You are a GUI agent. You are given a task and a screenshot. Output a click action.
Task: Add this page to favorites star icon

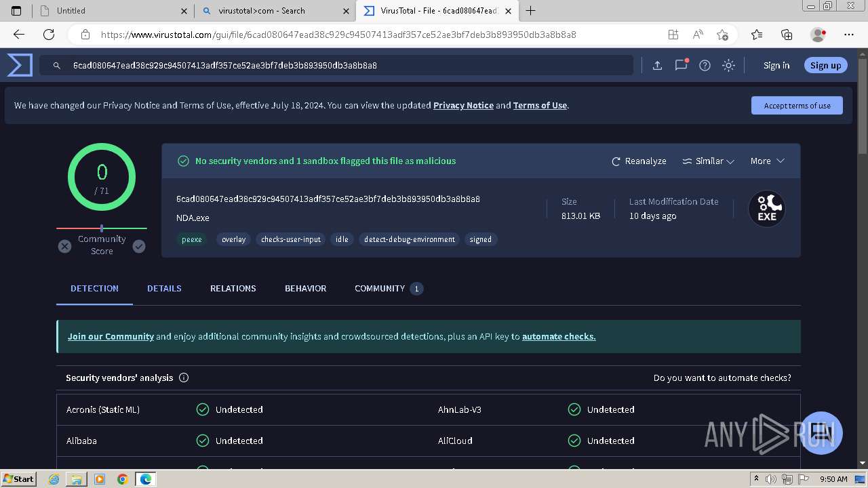point(722,35)
